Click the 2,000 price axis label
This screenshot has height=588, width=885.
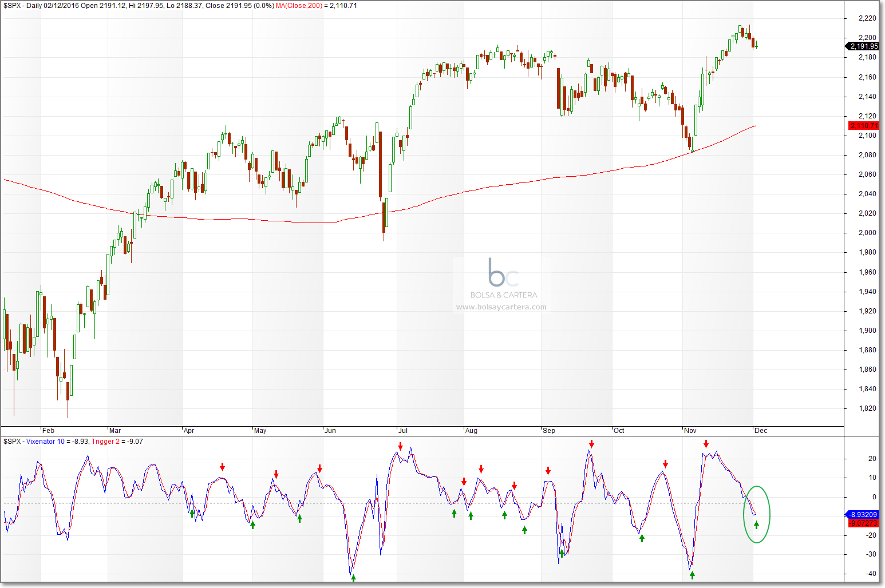(x=868, y=233)
